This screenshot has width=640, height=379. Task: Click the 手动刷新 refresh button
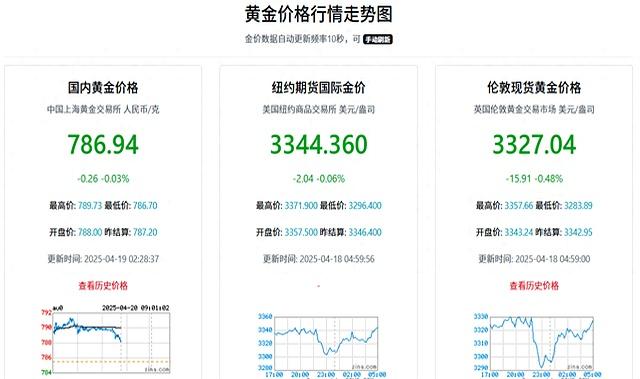point(378,39)
